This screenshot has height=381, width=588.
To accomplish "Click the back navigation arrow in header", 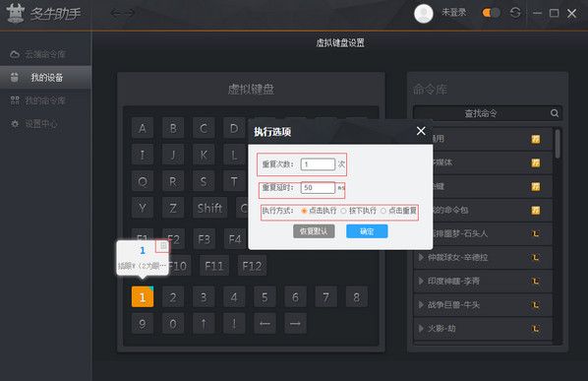I will (115, 13).
